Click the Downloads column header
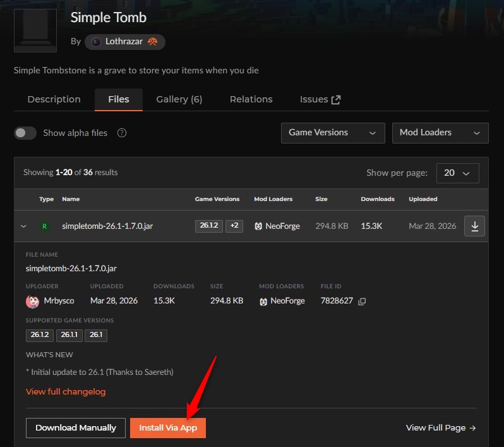The image size is (504, 447). pyautogui.click(x=377, y=199)
